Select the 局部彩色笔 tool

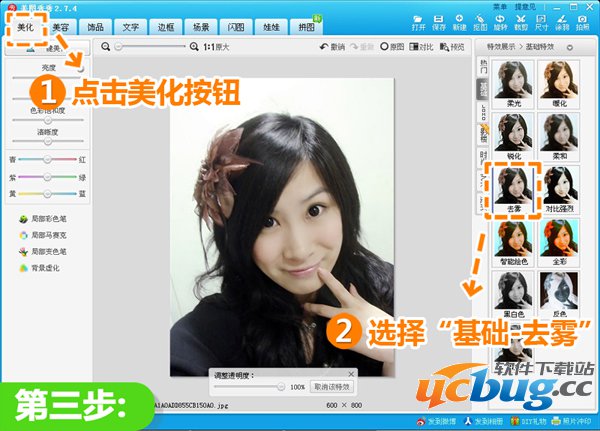pos(43,219)
